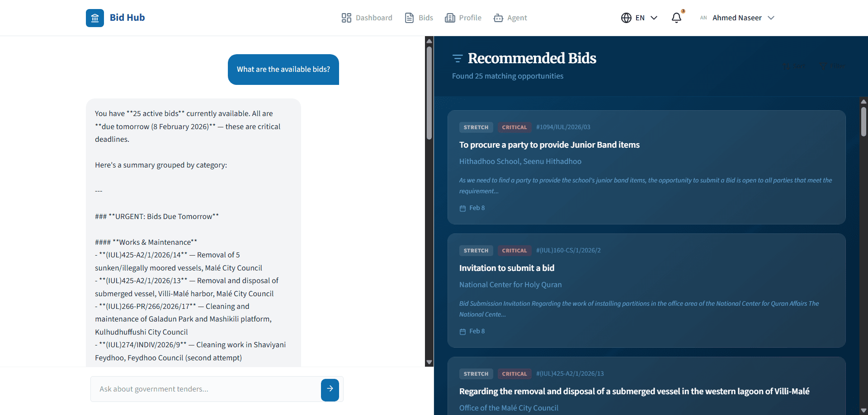The image size is (868, 415).
Task: Click the Bid Hub brand name
Action: 127,18
